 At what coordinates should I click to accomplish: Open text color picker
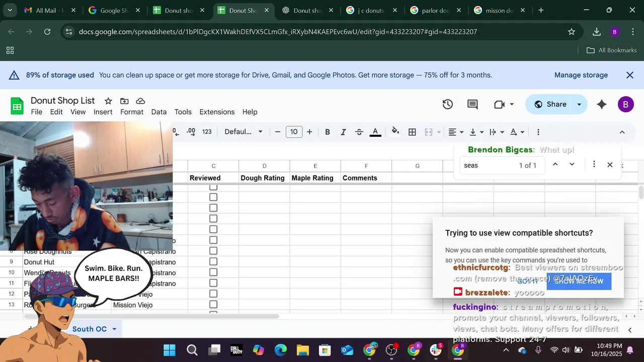375,132
